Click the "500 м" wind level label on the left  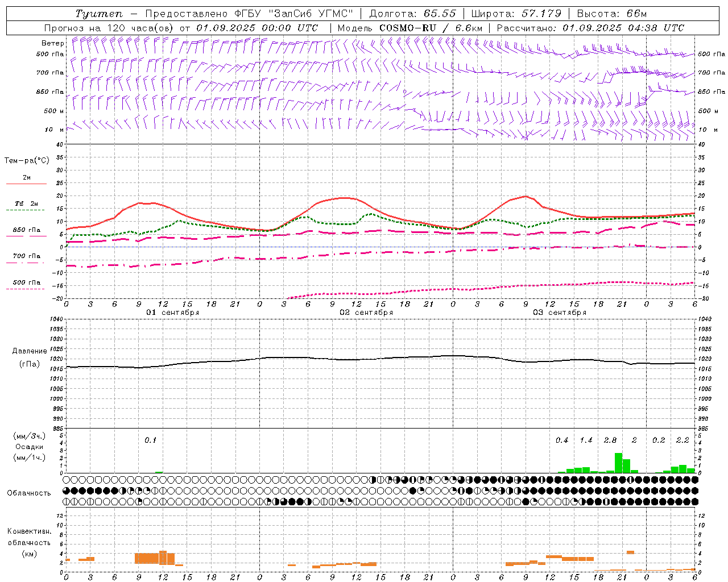click(x=54, y=111)
